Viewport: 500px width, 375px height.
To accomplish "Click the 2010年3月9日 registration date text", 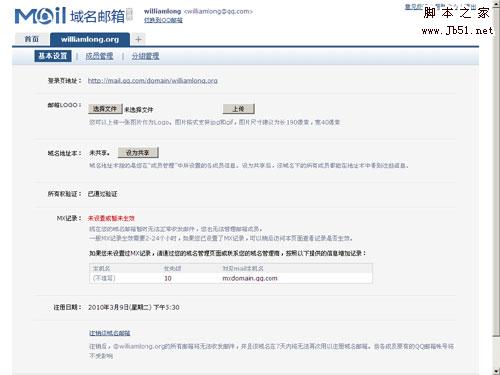I will (134, 307).
